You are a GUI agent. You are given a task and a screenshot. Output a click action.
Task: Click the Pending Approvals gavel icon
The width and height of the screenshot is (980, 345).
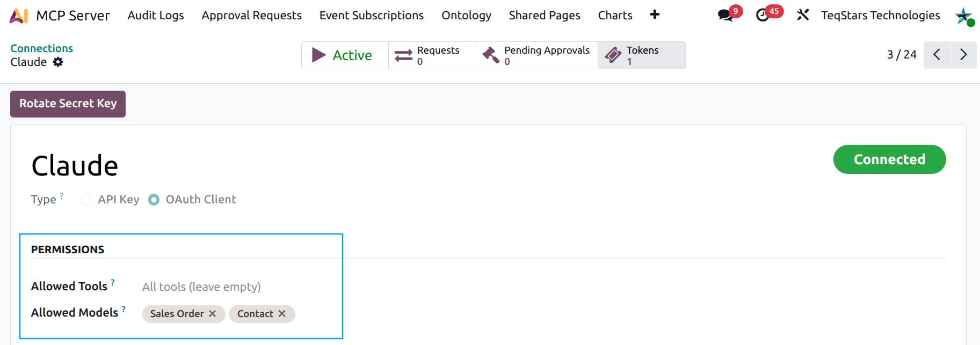491,55
